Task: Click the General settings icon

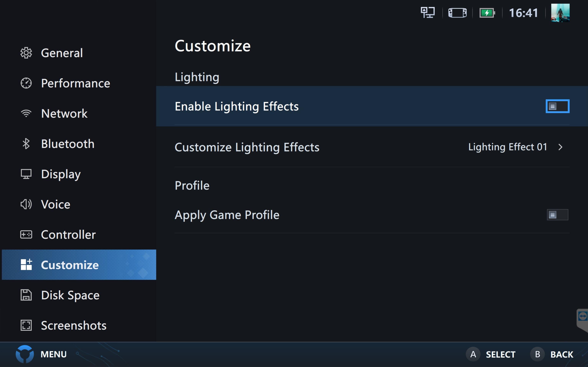Action: click(x=27, y=52)
